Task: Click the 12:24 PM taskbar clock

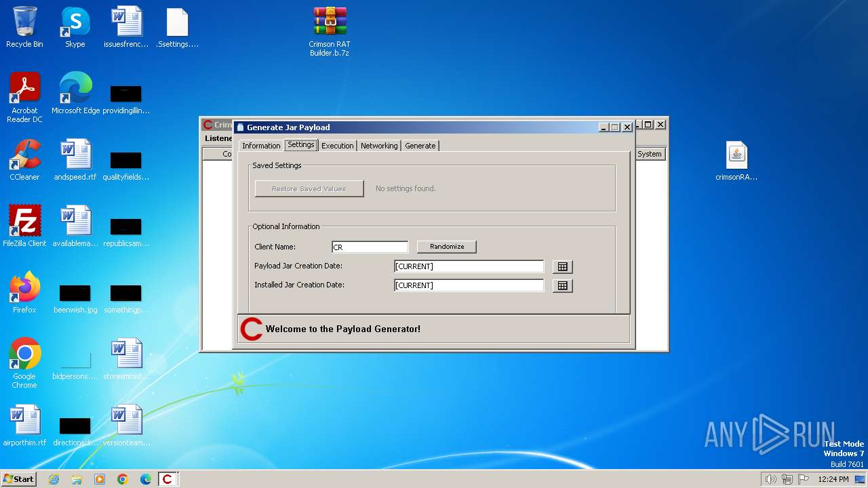Action: click(x=833, y=479)
